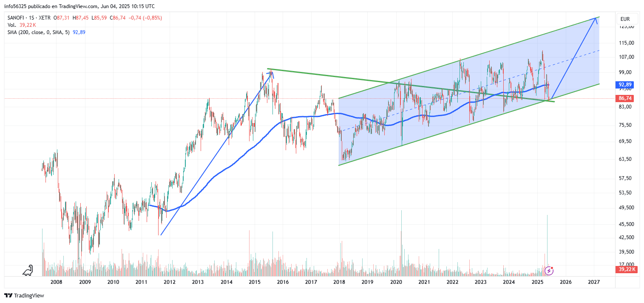Click the 49,500 price-axis label
The width and height of the screenshot is (644, 303).
[627, 208]
